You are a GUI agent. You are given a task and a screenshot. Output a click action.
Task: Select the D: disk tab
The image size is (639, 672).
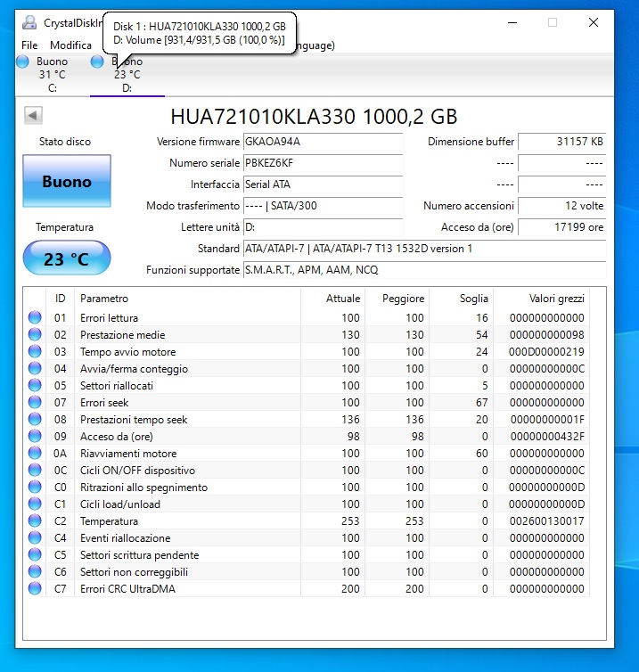point(127,75)
